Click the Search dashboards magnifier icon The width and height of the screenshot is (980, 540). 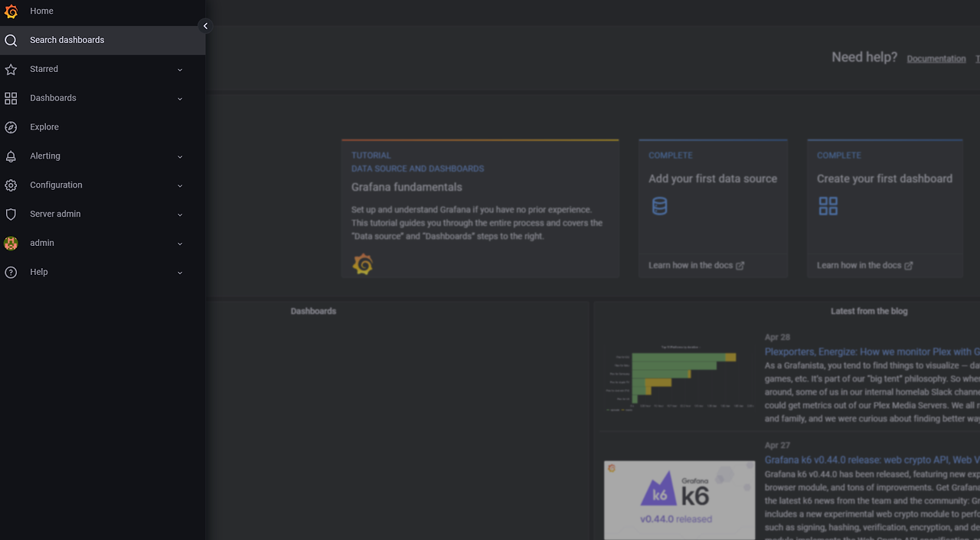[x=11, y=40]
